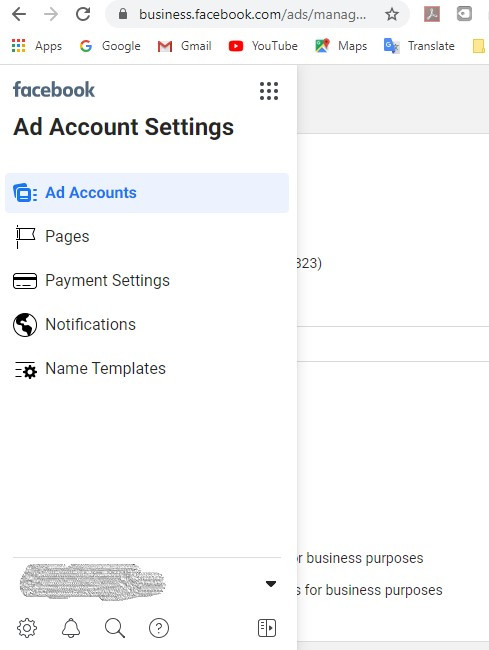Expand the account switcher dropdown arrow
Viewport: 489px width, 650px height.
coord(271,584)
